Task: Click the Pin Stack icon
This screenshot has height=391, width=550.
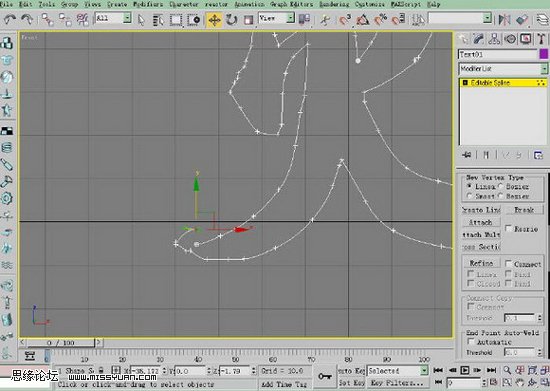Action: point(467,155)
